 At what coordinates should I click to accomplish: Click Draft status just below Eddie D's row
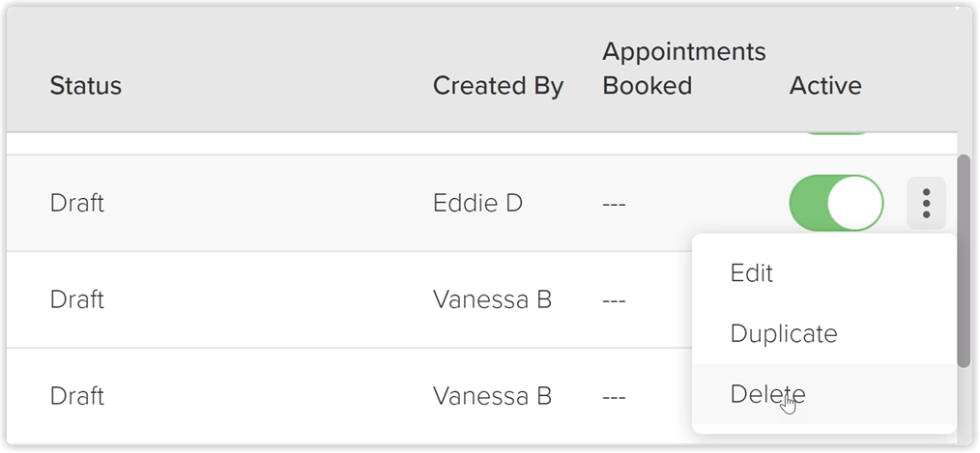click(x=77, y=299)
